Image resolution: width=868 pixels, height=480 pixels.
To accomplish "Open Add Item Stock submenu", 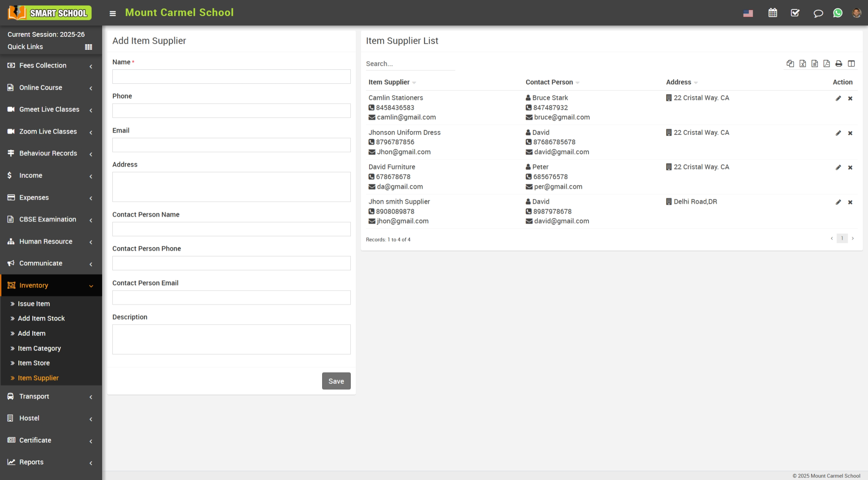I will point(41,319).
